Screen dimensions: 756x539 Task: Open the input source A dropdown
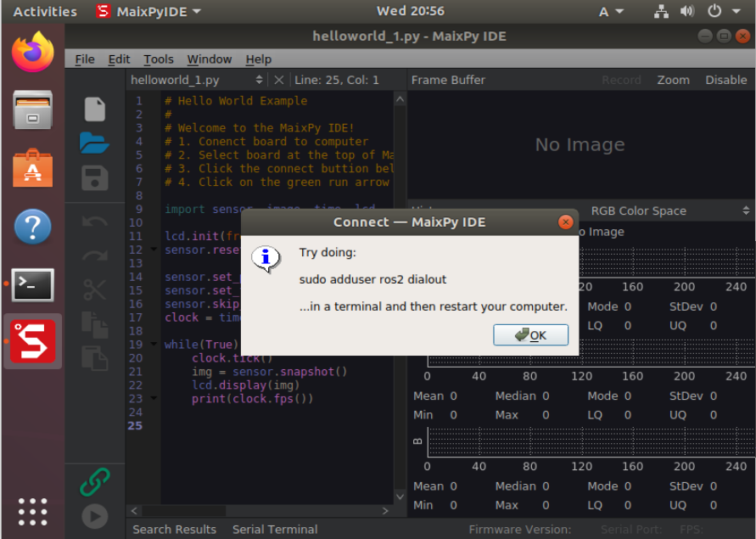pos(611,12)
